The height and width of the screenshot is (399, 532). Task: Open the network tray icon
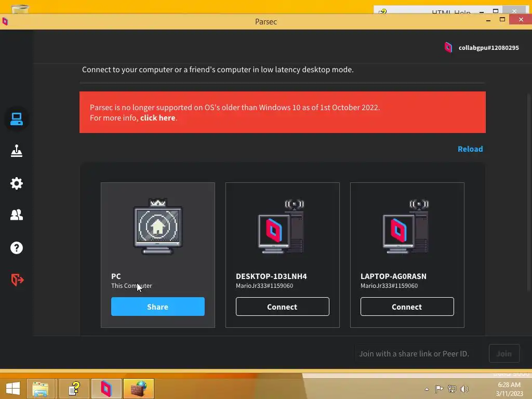pyautogui.click(x=451, y=389)
